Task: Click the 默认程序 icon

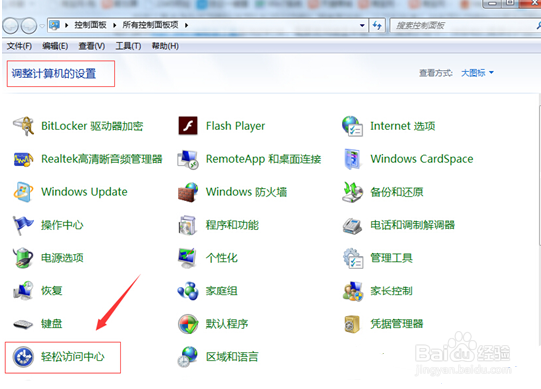Action: tap(188, 324)
